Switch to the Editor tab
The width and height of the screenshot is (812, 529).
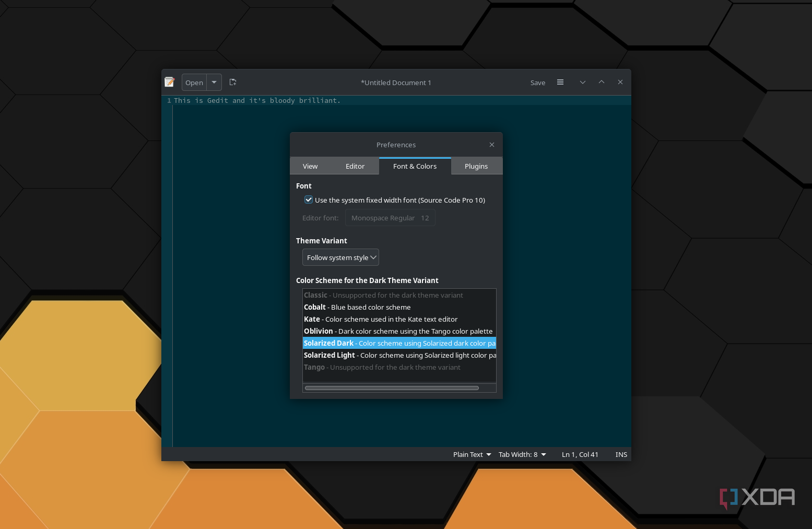pos(355,166)
